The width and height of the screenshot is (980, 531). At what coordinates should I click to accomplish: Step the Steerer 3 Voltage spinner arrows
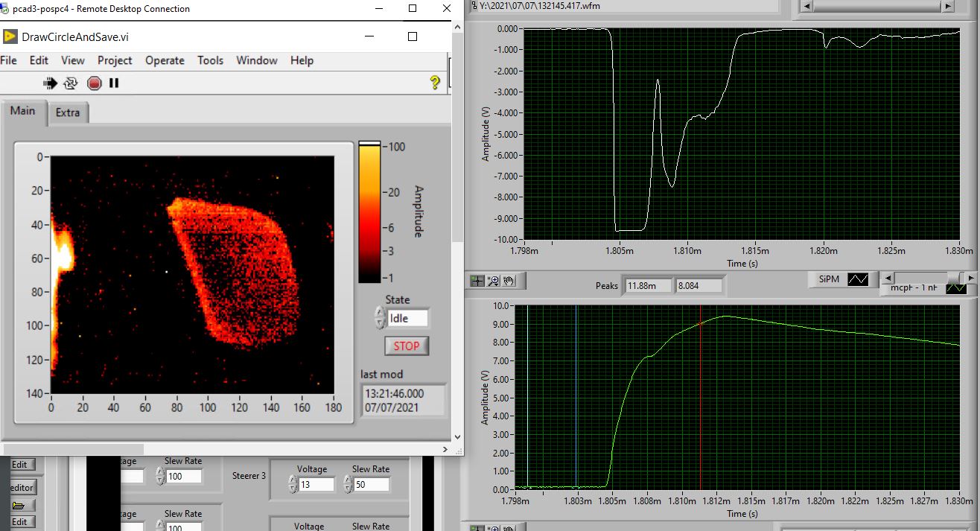click(x=291, y=485)
